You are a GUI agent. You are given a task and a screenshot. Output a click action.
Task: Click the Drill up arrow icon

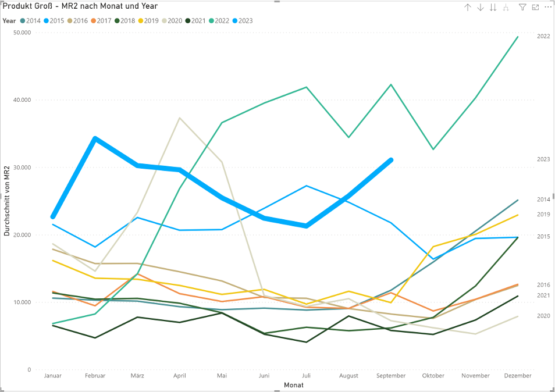[467, 8]
